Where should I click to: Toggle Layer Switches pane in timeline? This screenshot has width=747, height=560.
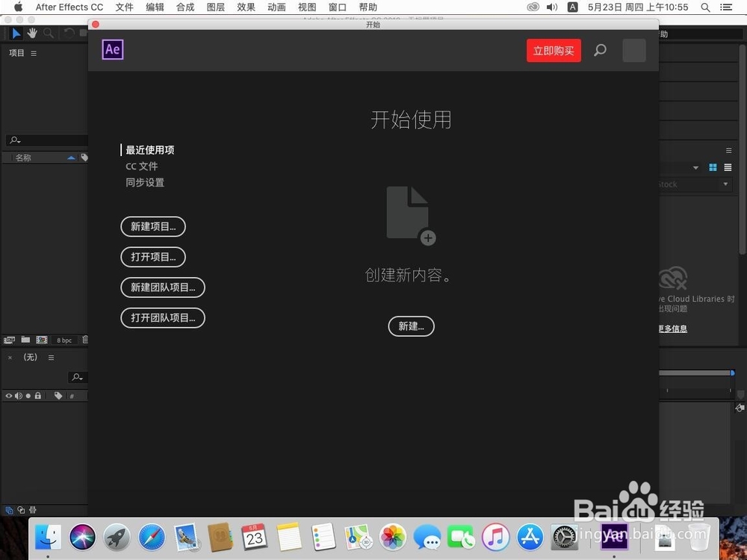[9, 510]
